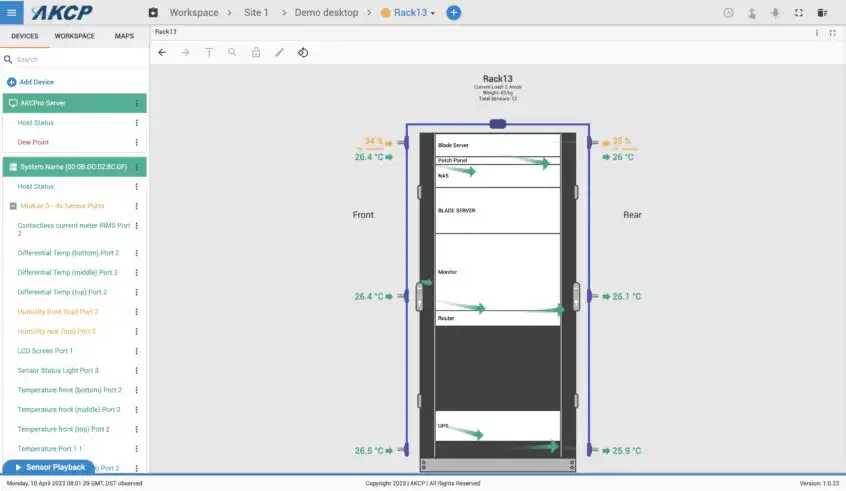Viewport: 846px width, 491px height.
Task: Collapse Module 5 – 4x Sensor Ports group
Action: 13,206
